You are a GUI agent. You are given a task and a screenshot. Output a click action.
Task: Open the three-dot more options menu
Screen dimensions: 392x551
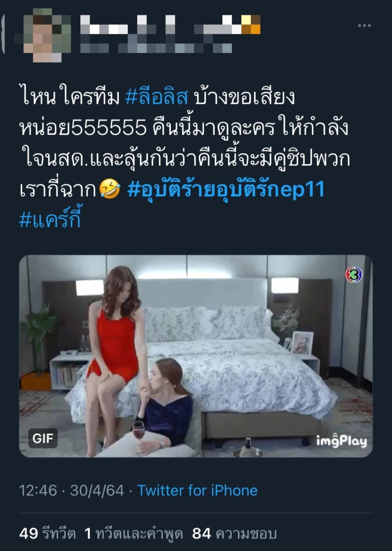(x=364, y=26)
